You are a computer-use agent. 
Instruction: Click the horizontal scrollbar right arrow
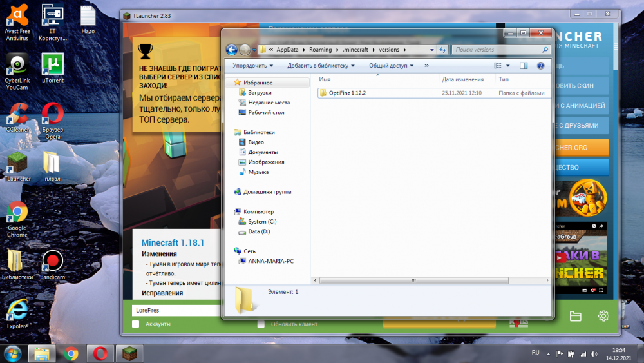pos(547,280)
